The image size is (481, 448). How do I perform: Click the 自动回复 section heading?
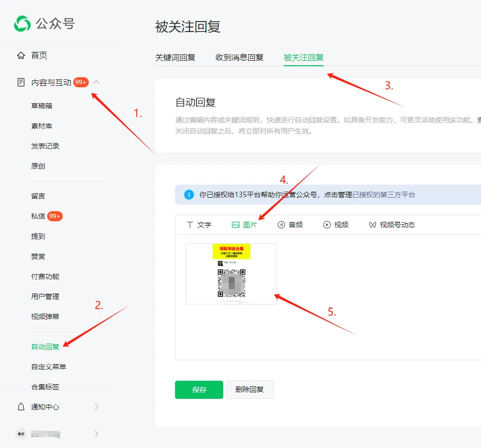(x=196, y=102)
